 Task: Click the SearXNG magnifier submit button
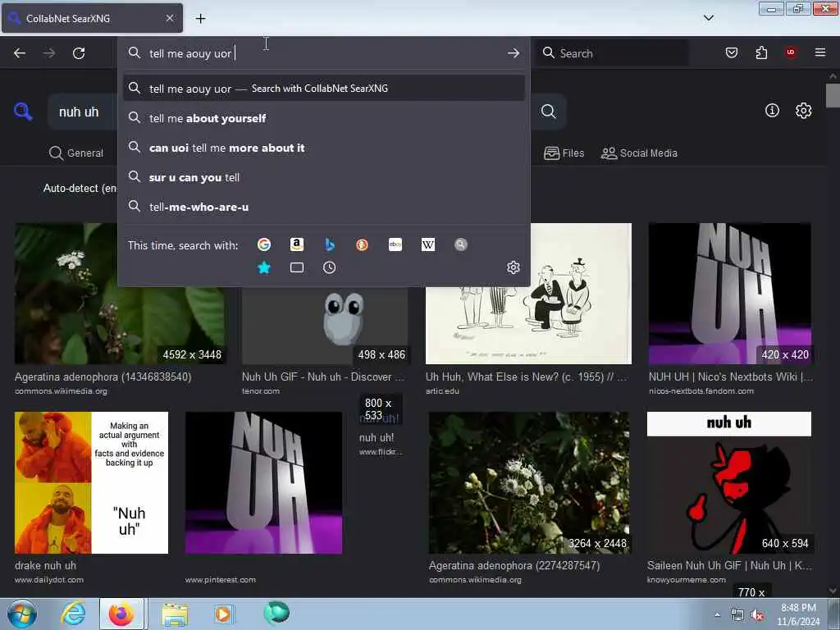(549, 112)
